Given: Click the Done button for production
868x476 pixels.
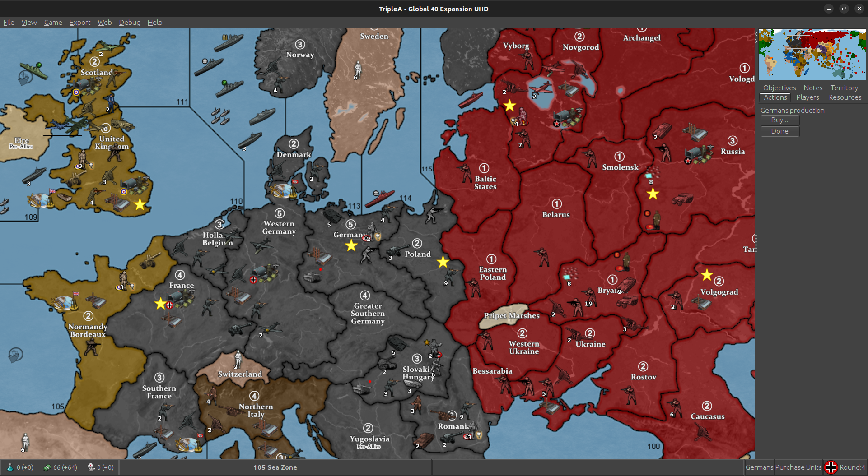Looking at the screenshot, I should tap(780, 131).
